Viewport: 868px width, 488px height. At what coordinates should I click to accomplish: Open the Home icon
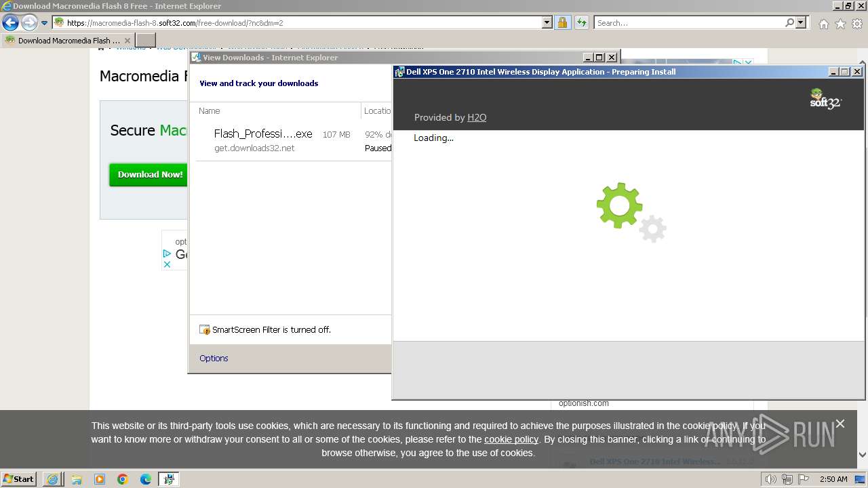click(x=823, y=24)
